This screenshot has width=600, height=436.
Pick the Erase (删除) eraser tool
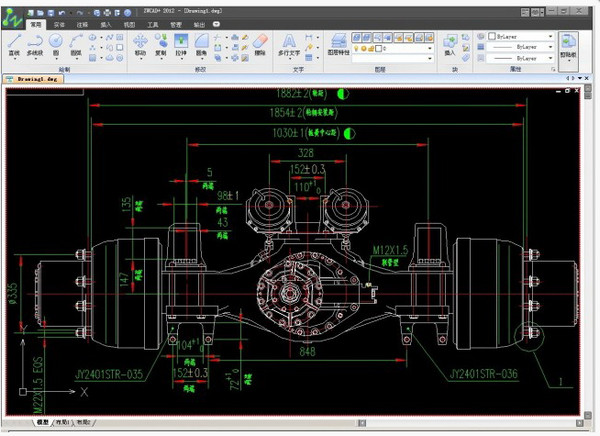(261, 43)
